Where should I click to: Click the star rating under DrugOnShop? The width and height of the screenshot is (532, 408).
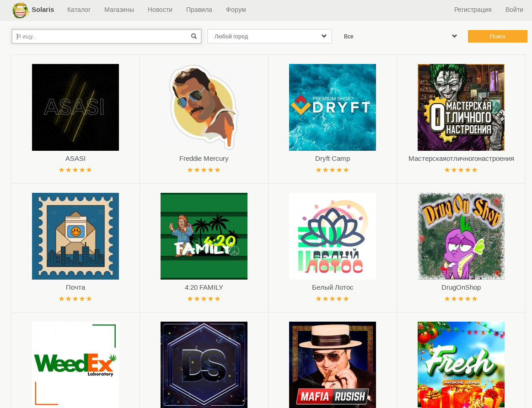[461, 298]
